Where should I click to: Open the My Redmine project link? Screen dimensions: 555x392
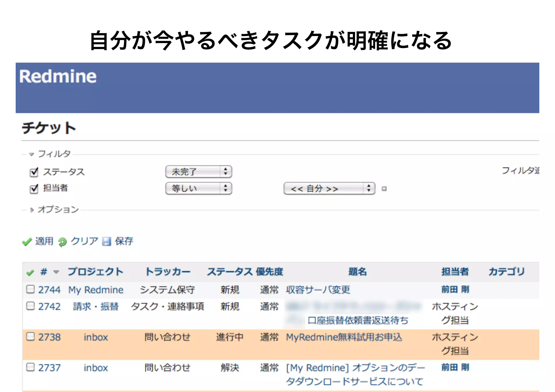coord(96,290)
